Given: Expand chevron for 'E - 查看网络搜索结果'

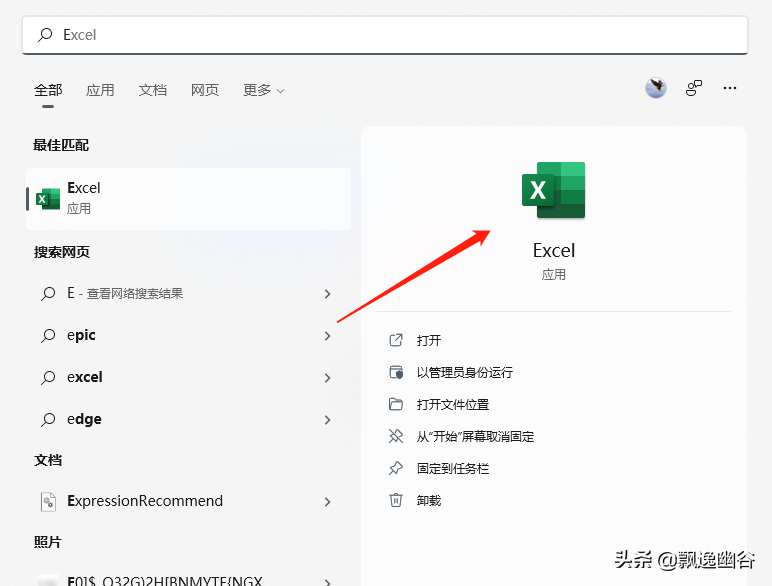Looking at the screenshot, I should pyautogui.click(x=327, y=294).
